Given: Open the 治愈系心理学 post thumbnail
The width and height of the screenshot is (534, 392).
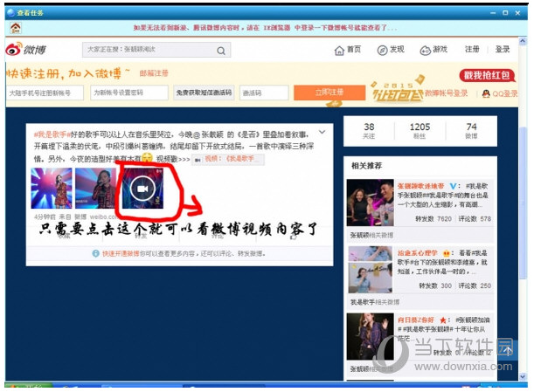Looking at the screenshot, I should (x=371, y=270).
